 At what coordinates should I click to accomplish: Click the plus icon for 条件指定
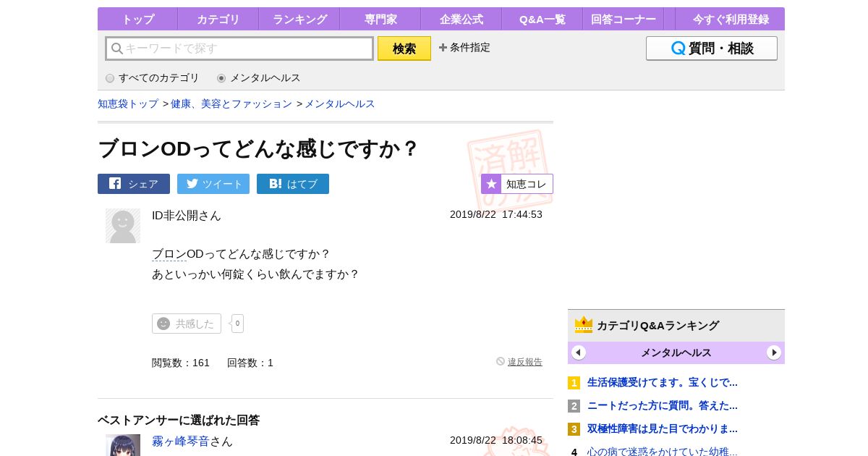point(443,48)
